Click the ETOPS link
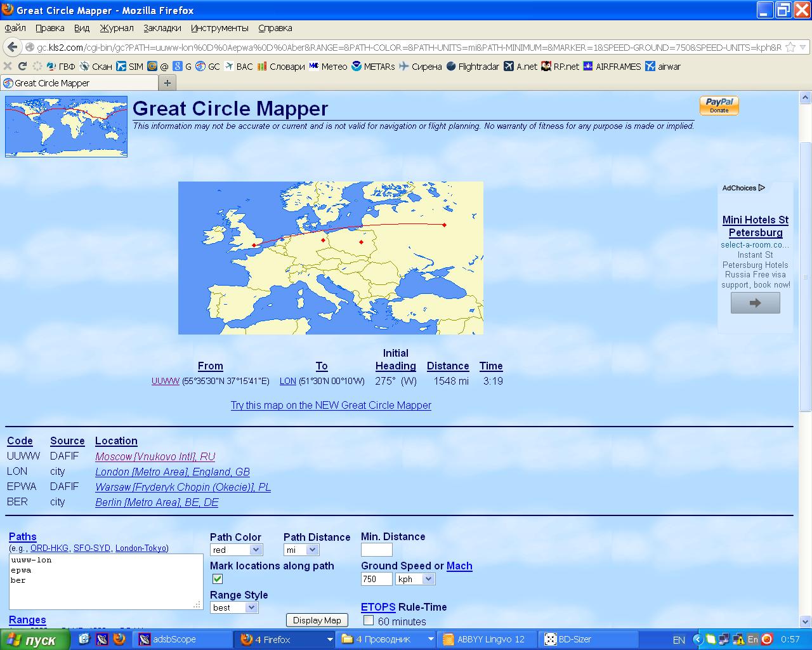The width and height of the screenshot is (812, 650). coord(378,607)
